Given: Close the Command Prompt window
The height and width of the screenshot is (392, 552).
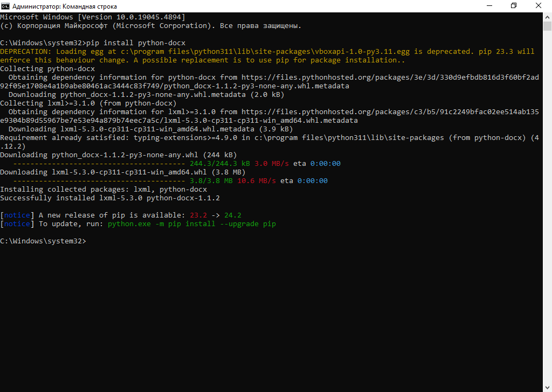Looking at the screenshot, I should 539,6.
